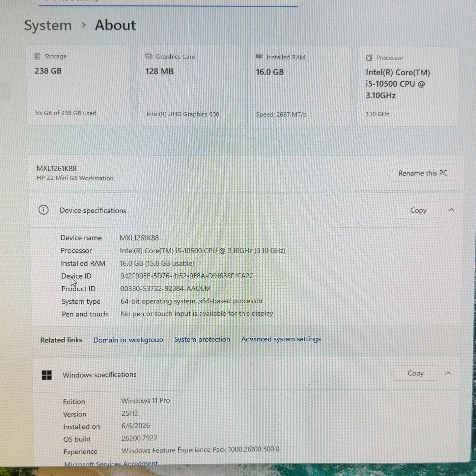Screen dimensions: 476x476
Task: Click Device name value MXL1261K88
Action: point(139,238)
